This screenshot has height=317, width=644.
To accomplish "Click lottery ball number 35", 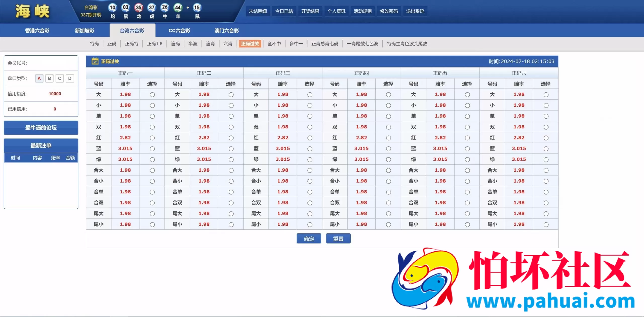I will pos(139,8).
